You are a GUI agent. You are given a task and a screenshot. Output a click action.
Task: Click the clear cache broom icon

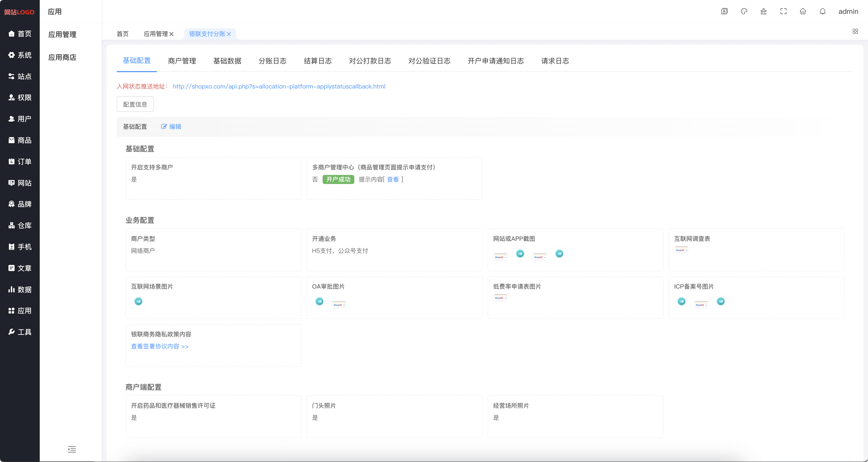[x=764, y=11]
